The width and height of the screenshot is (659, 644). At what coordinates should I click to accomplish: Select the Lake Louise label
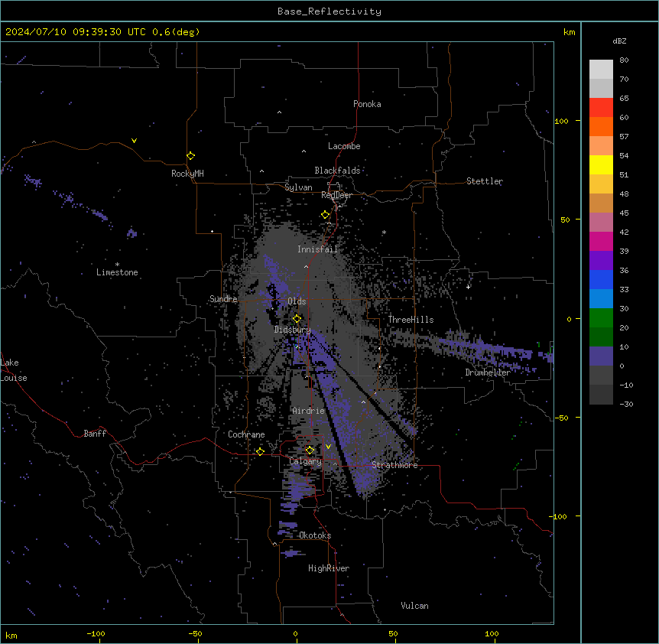[x=14, y=370]
